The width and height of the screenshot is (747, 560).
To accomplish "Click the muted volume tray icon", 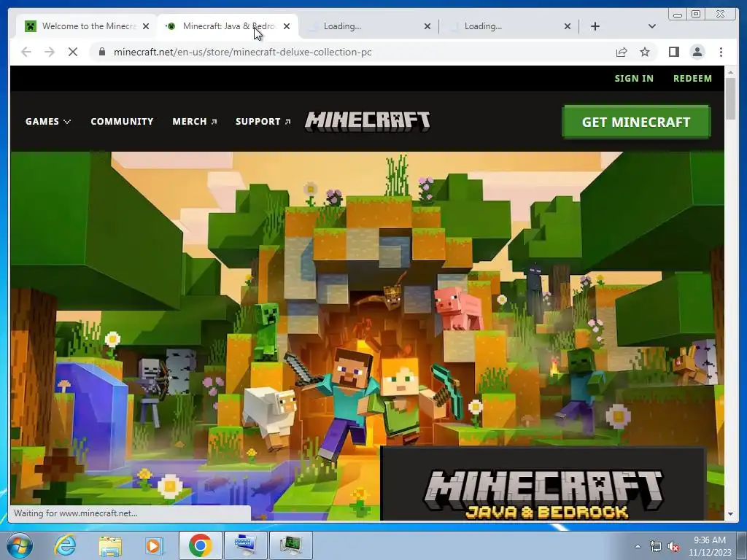I will pos(673,546).
